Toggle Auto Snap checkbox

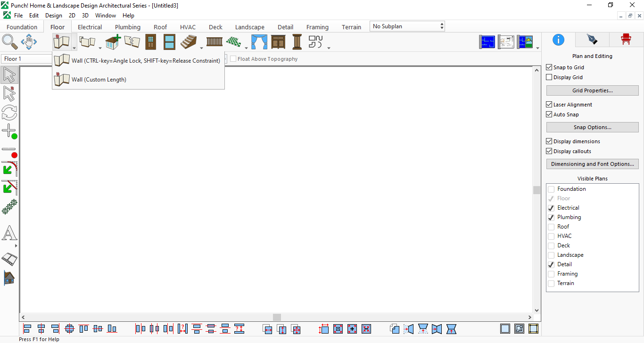[549, 114]
